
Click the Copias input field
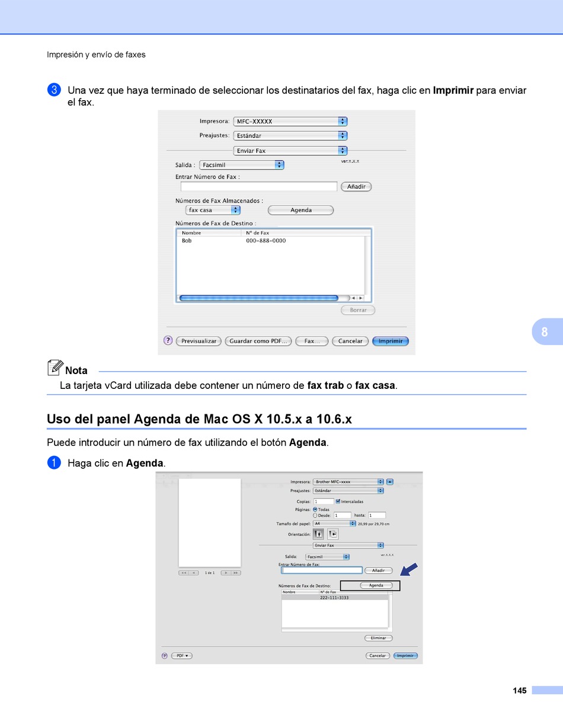point(324,502)
